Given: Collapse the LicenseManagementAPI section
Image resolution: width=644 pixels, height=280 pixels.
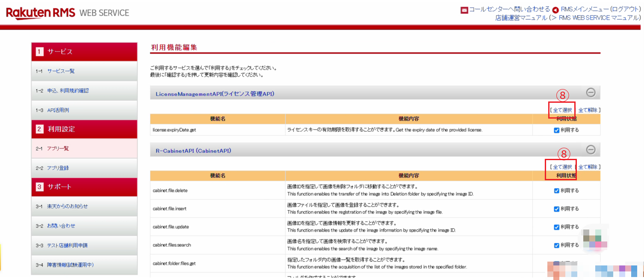Looking at the screenshot, I should pyautogui.click(x=591, y=92).
